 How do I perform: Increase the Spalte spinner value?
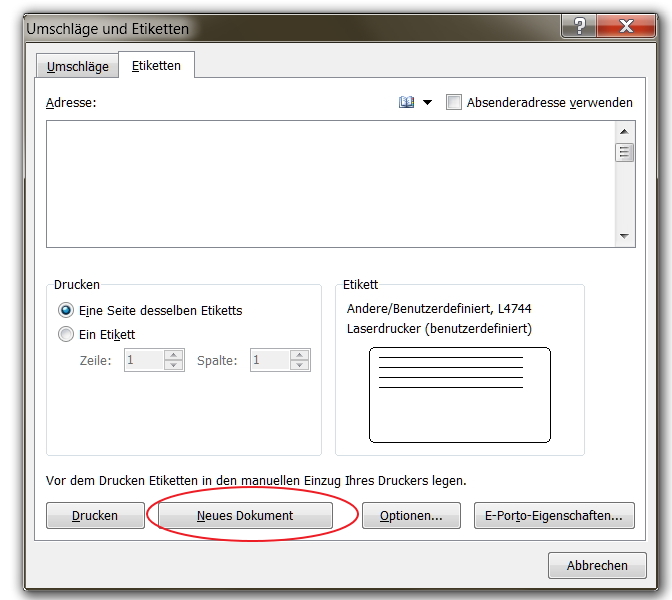coord(300,355)
